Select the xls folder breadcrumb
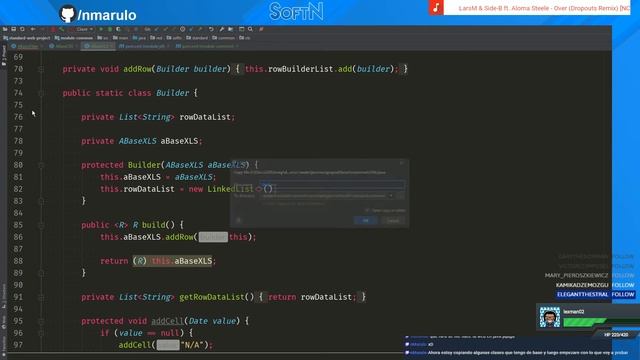 (245, 38)
